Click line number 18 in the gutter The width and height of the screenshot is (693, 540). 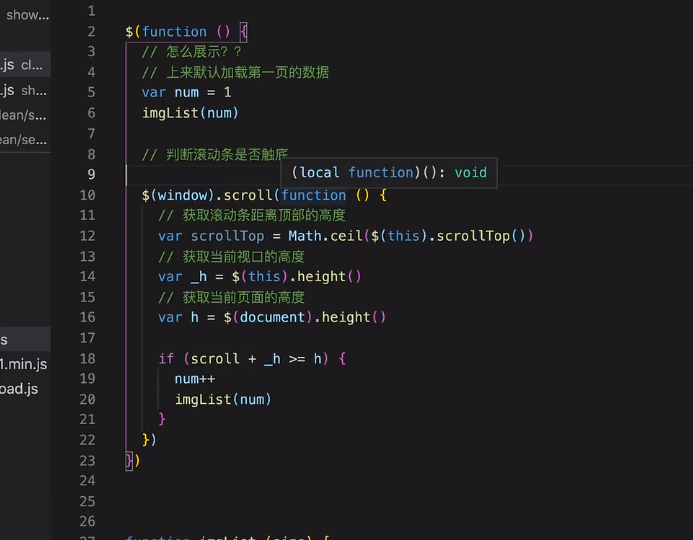click(88, 358)
